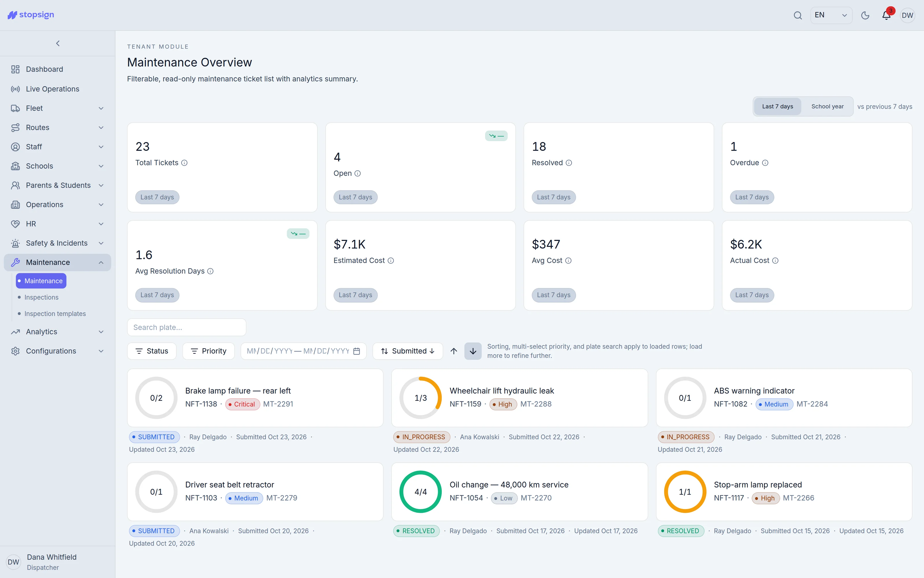This screenshot has width=924, height=578.
Task: Open the date range picker field
Action: [x=303, y=351]
